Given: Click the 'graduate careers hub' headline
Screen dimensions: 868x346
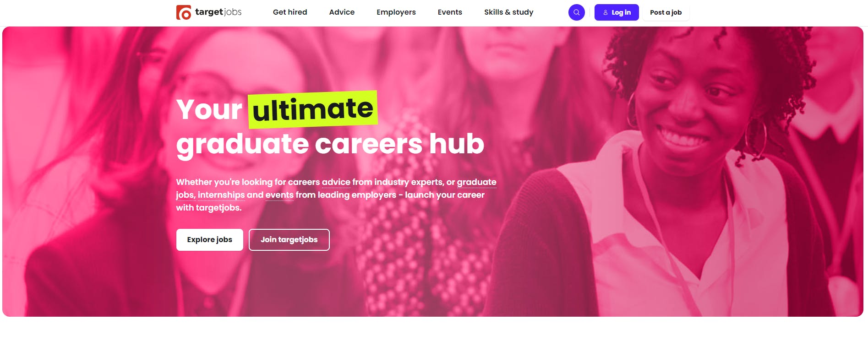Looking at the screenshot, I should coord(330,144).
